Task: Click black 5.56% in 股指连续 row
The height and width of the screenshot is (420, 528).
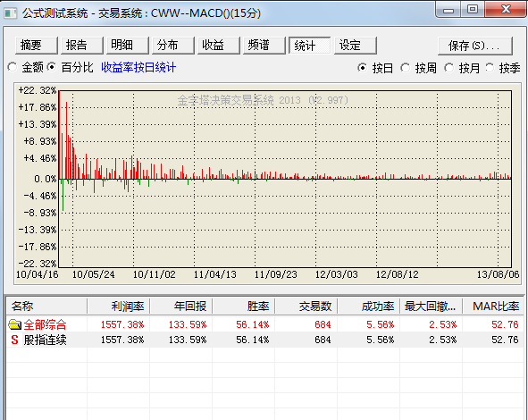Action: click(x=381, y=340)
